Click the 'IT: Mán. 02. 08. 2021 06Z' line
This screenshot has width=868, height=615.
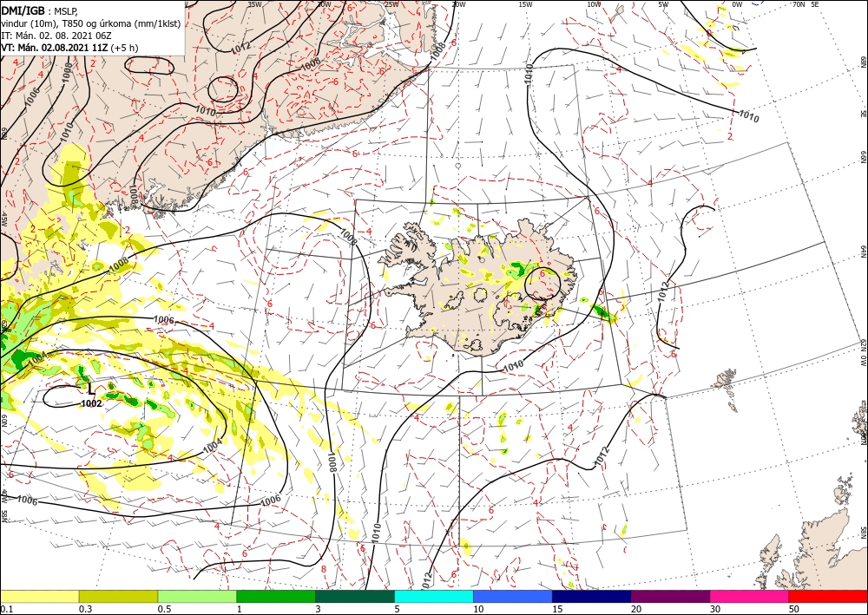(x=56, y=36)
